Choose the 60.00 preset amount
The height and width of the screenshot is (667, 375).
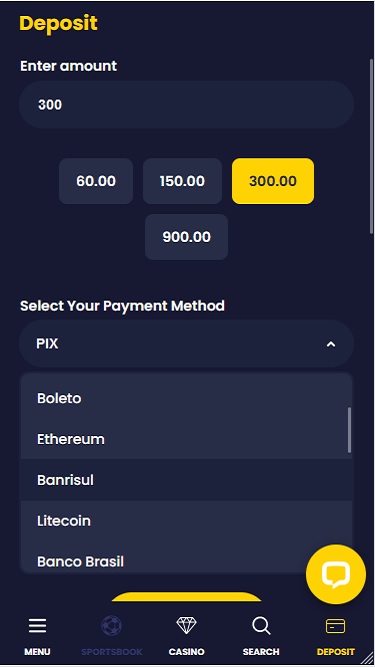pyautogui.click(x=96, y=181)
